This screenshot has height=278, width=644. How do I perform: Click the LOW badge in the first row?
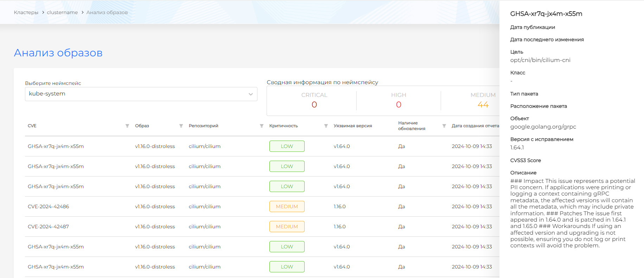287,146
